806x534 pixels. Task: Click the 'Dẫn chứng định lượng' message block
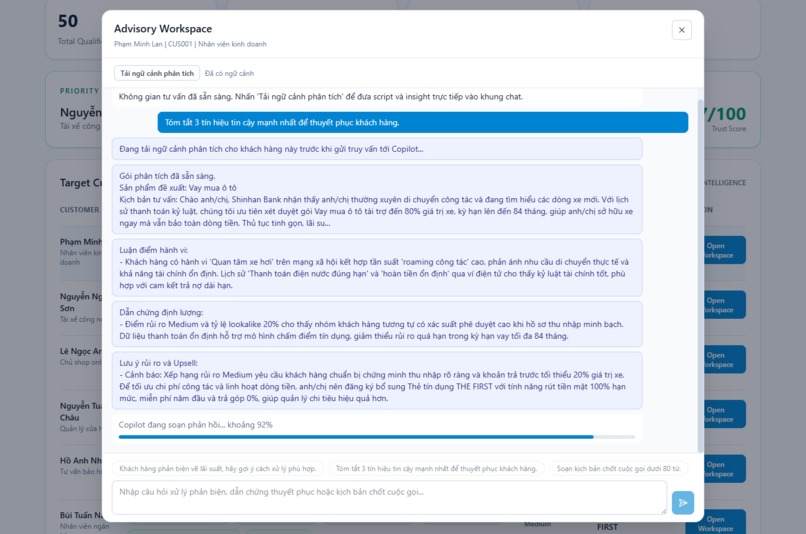pos(377,324)
